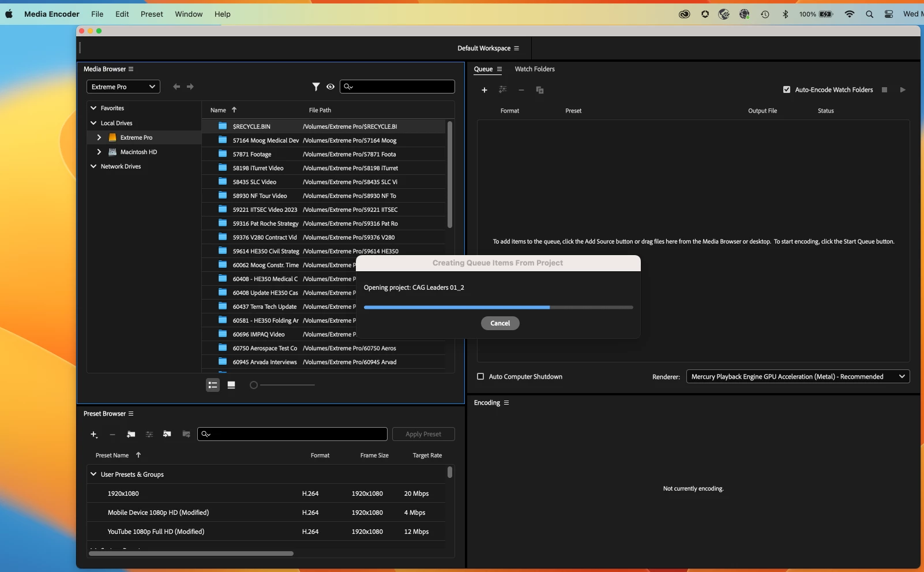Click the Apply Preset button

[x=423, y=434]
